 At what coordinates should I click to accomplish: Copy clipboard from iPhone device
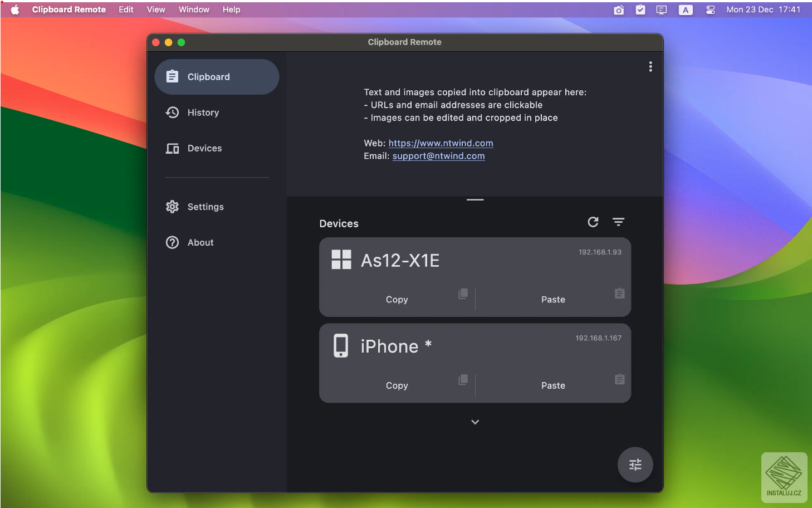(x=397, y=385)
